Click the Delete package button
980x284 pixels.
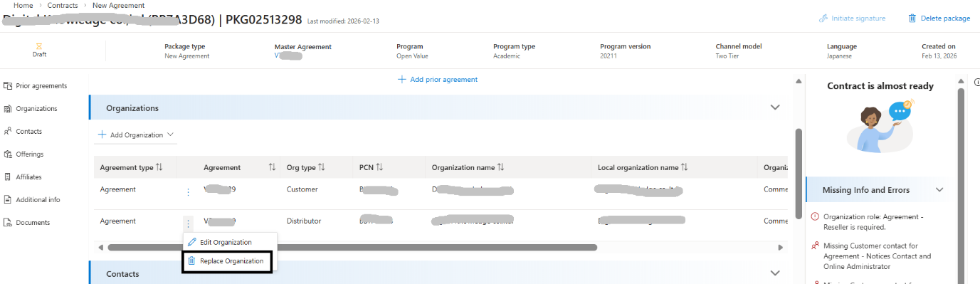pyautogui.click(x=939, y=18)
